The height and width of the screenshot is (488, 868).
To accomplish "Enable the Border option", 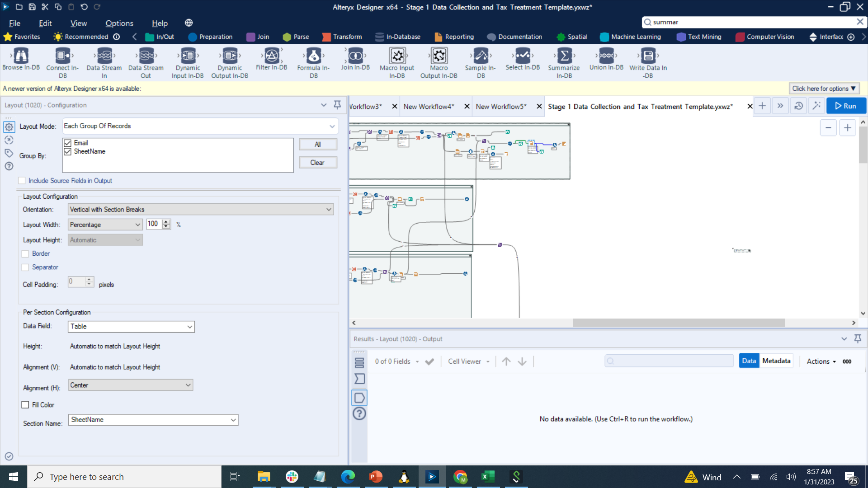I will point(26,253).
